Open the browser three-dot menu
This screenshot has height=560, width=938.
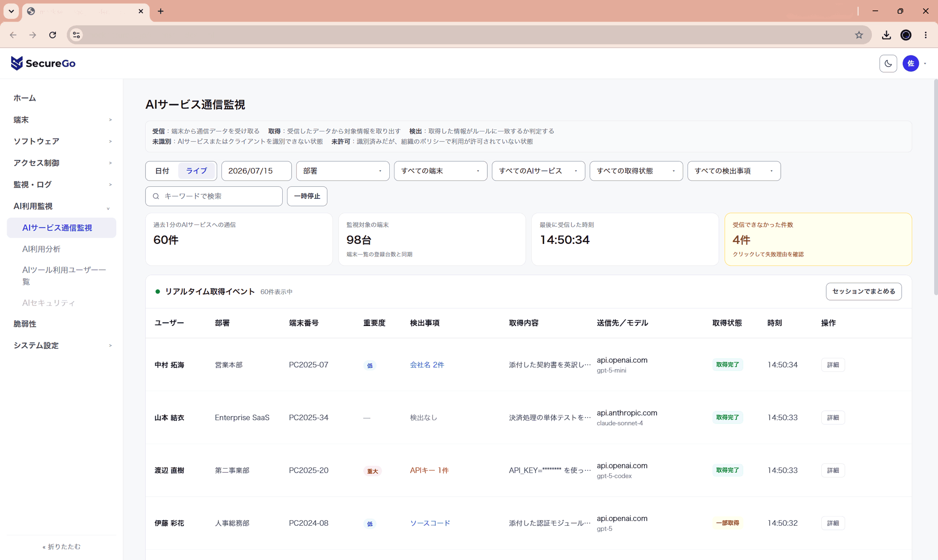pyautogui.click(x=925, y=35)
